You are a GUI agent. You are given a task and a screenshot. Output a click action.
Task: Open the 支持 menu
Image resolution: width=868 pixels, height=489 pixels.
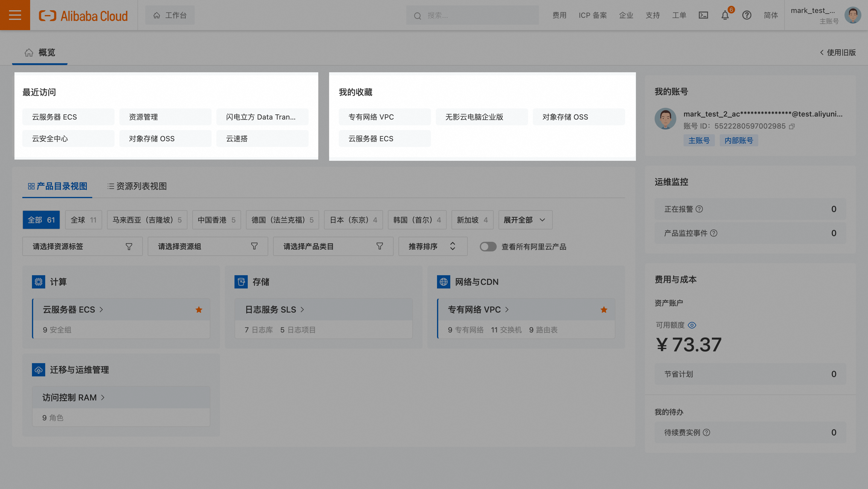click(x=653, y=15)
